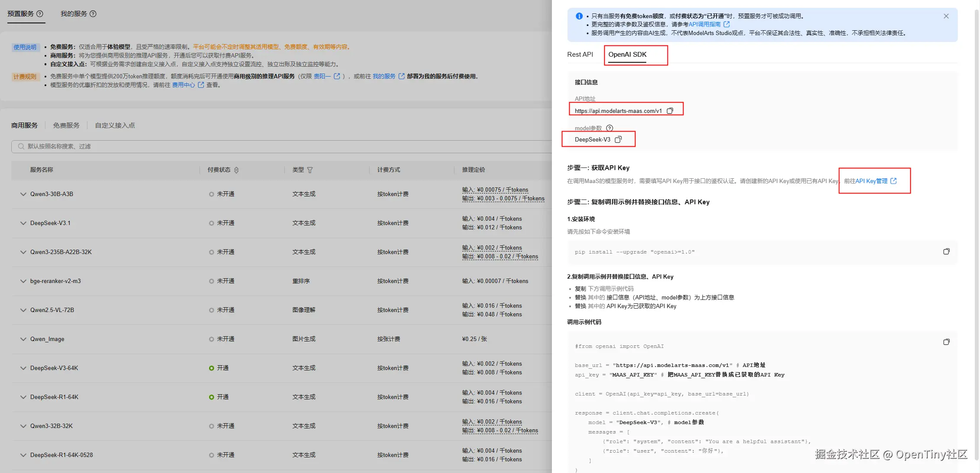Expand the Qwen3-30B-A3B row
Viewport: 980px width, 473px height.
tap(23, 194)
